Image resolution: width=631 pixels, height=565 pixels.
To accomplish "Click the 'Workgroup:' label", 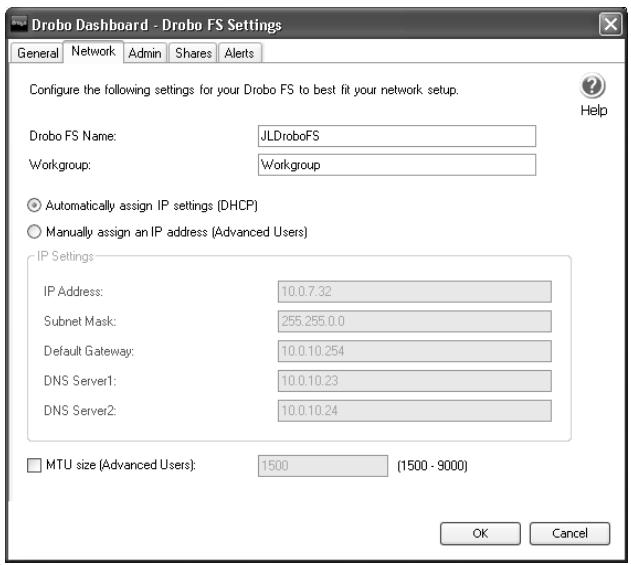I will 60,165.
